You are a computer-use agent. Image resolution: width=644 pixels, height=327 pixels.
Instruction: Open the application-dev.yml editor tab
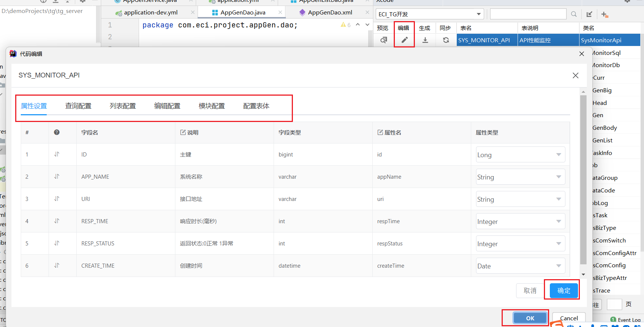pyautogui.click(x=151, y=12)
